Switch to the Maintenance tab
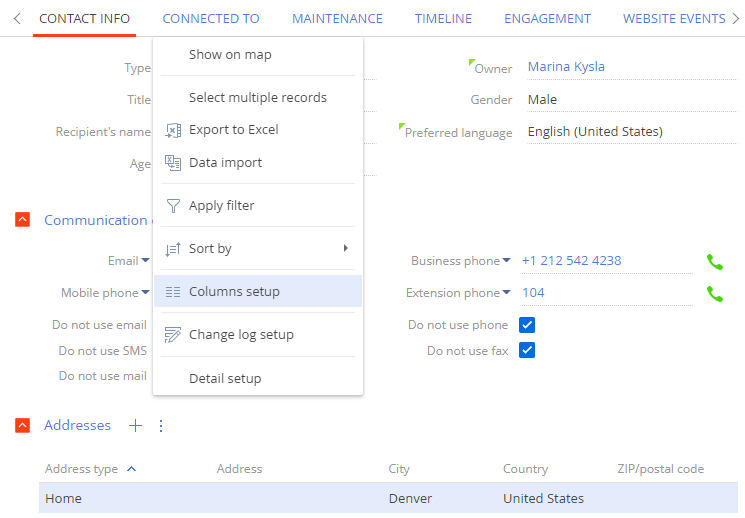745x518 pixels. (x=337, y=19)
